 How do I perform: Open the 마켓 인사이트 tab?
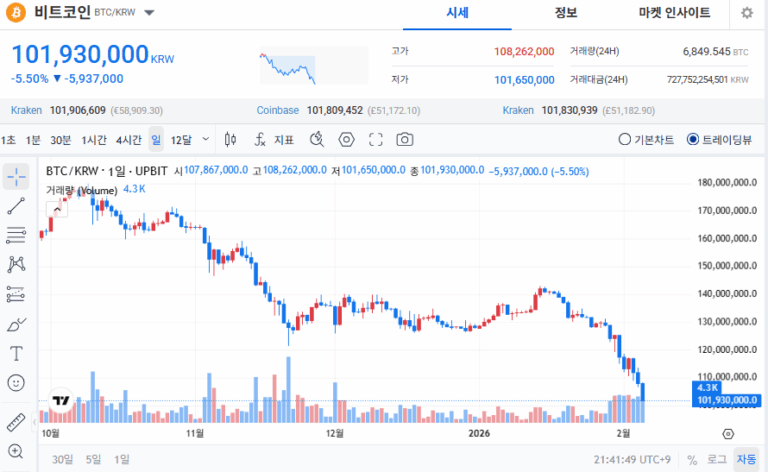coord(674,13)
